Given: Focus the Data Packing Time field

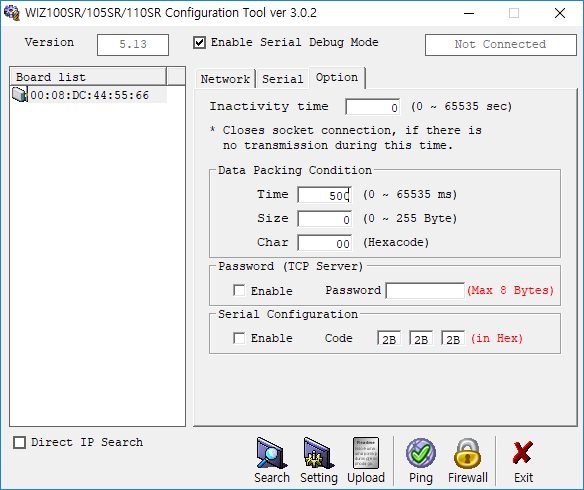Looking at the screenshot, I should 324,195.
